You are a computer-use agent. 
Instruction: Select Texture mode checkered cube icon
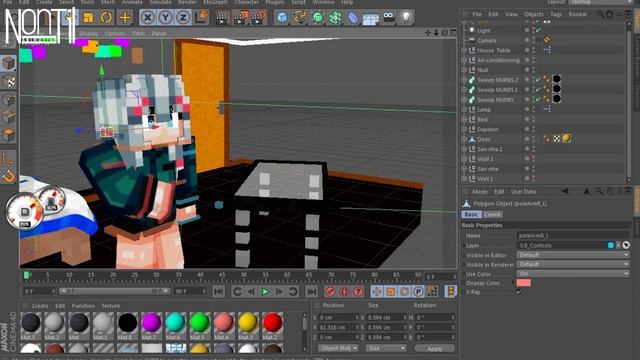point(9,82)
